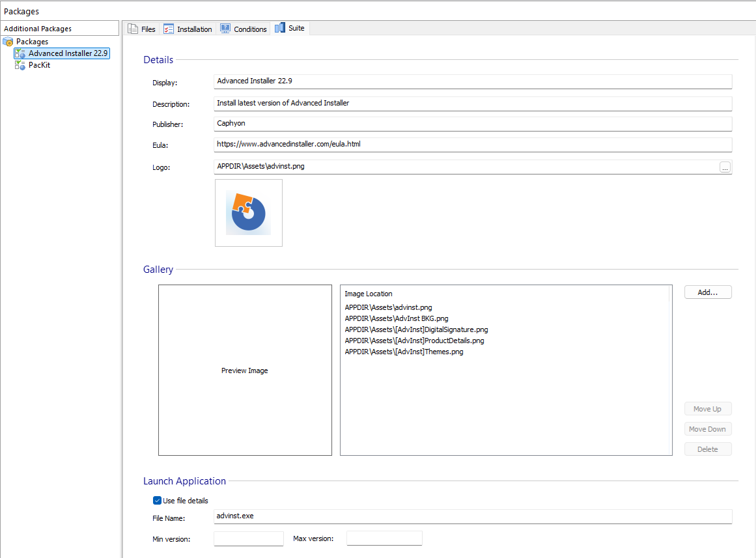
Task: Click the Files tab page icon
Action: 133,29
